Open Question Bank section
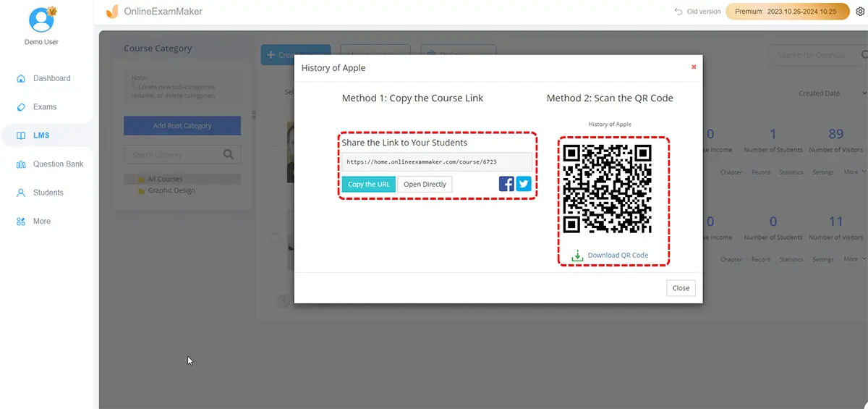This screenshot has height=409, width=868. pos(58,164)
